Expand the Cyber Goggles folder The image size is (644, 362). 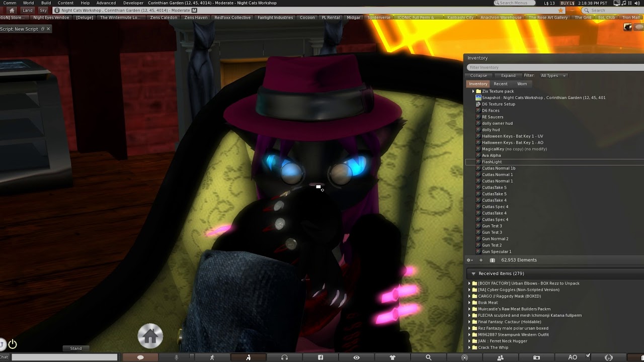click(x=469, y=290)
